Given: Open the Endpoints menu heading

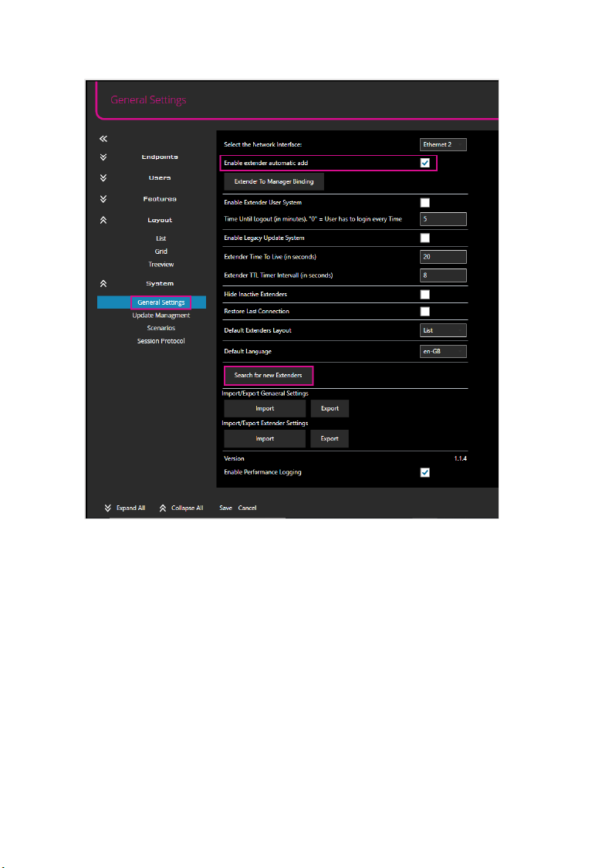Looking at the screenshot, I should pyautogui.click(x=160, y=157).
